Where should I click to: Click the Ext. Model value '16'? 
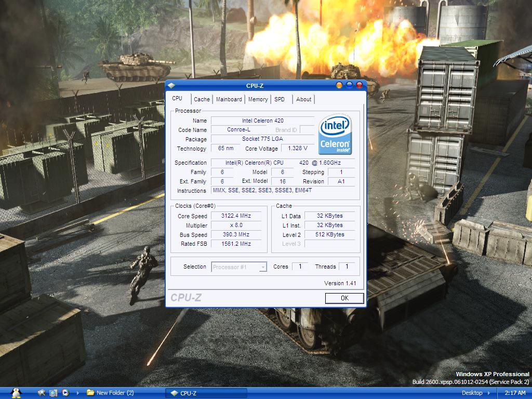point(283,181)
